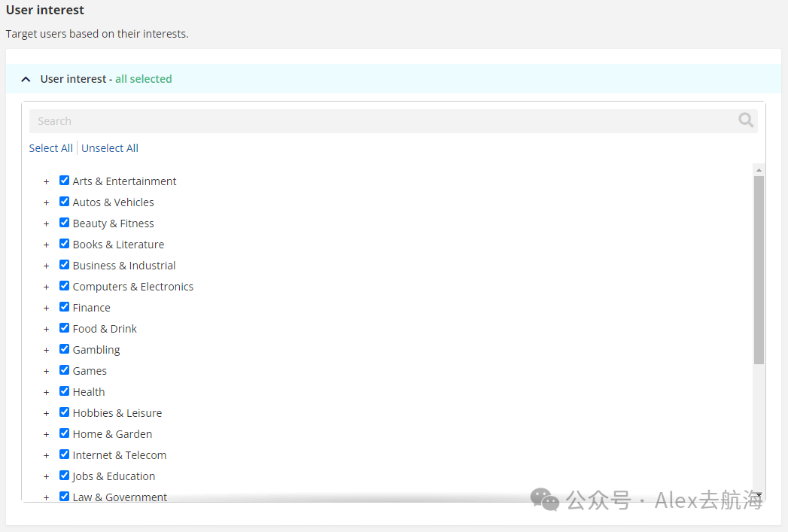Expand Arts & Entertainment plus icon

coord(46,182)
